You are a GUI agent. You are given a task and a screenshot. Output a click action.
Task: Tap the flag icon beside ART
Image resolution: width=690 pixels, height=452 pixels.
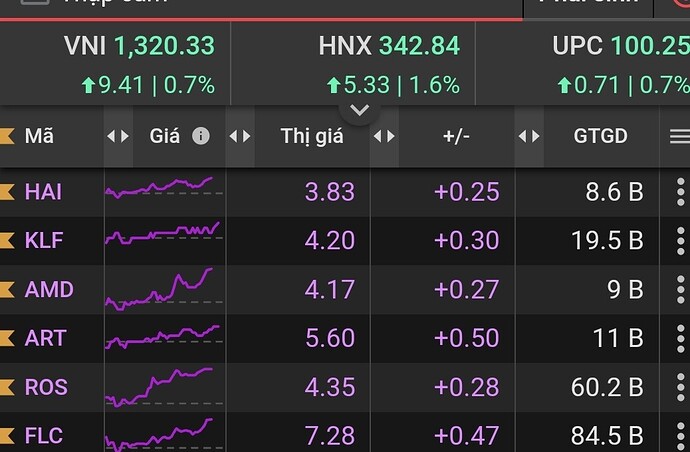click(x=7, y=338)
